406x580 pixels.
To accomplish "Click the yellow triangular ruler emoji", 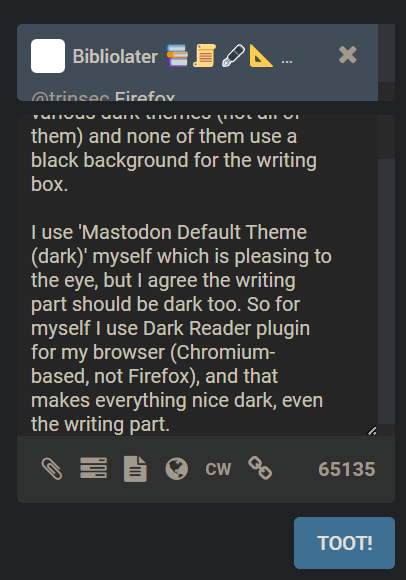I will (261, 55).
